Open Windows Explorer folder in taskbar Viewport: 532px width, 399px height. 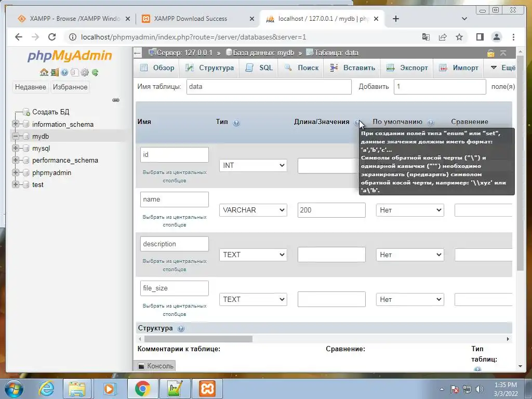pos(77,389)
